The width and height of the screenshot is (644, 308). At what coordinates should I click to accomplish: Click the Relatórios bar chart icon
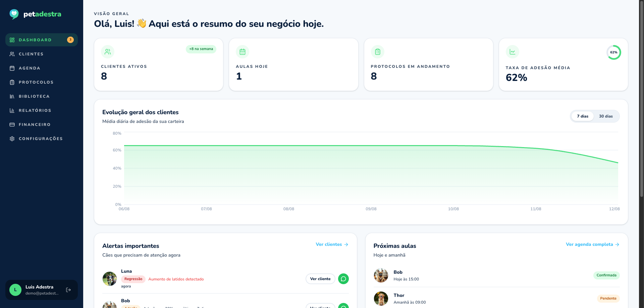pos(12,111)
